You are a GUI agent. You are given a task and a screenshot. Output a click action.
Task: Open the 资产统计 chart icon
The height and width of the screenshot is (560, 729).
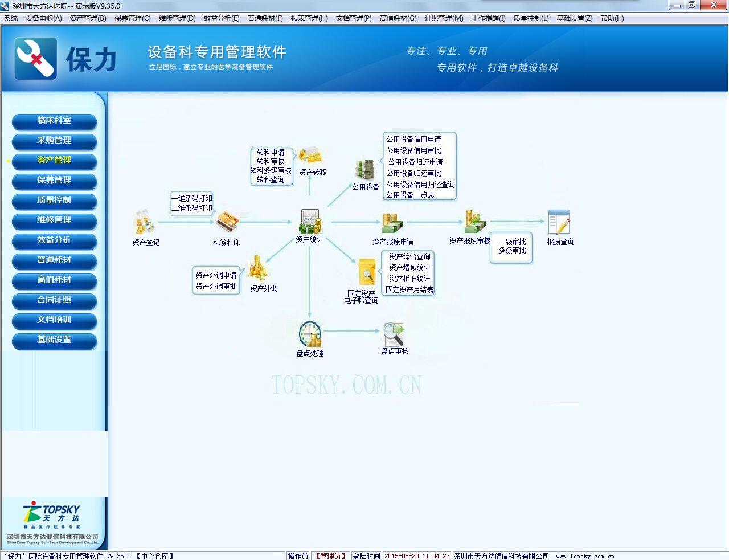click(310, 221)
